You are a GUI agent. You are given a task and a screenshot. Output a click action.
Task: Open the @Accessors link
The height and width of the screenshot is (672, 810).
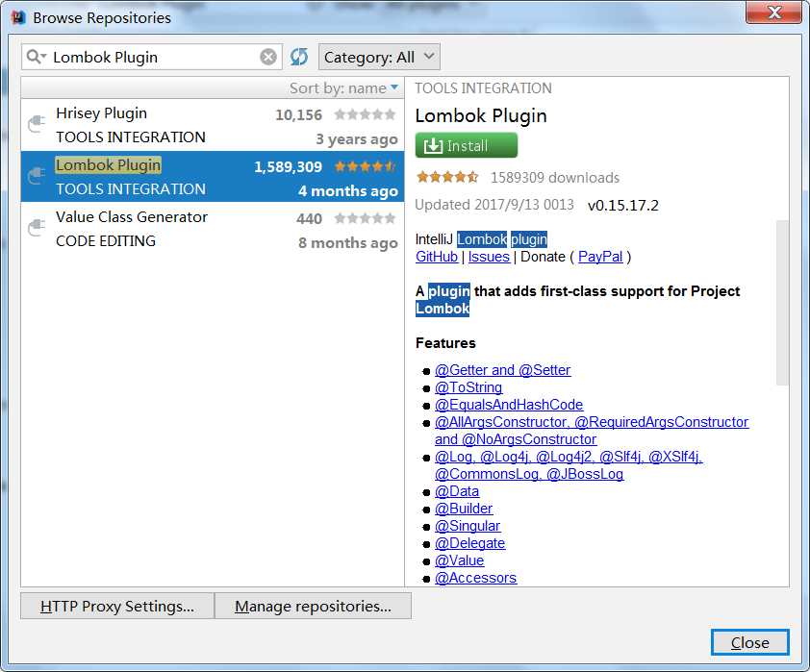click(476, 578)
